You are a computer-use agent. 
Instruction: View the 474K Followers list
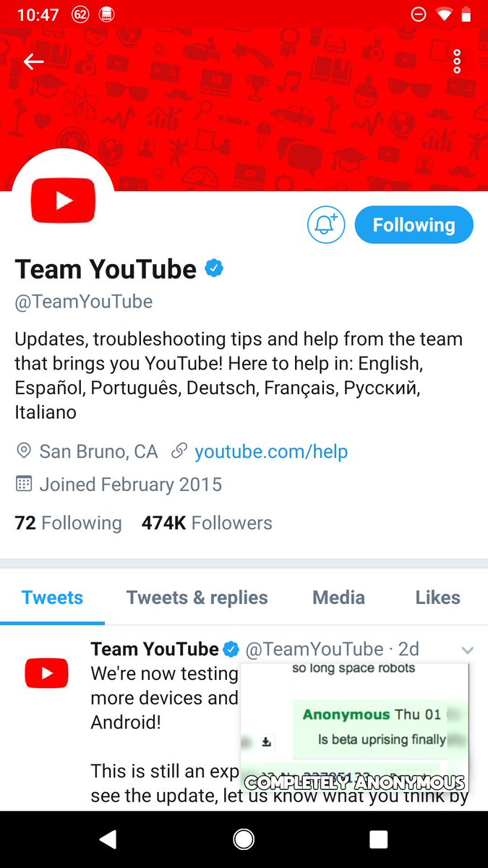tap(207, 523)
